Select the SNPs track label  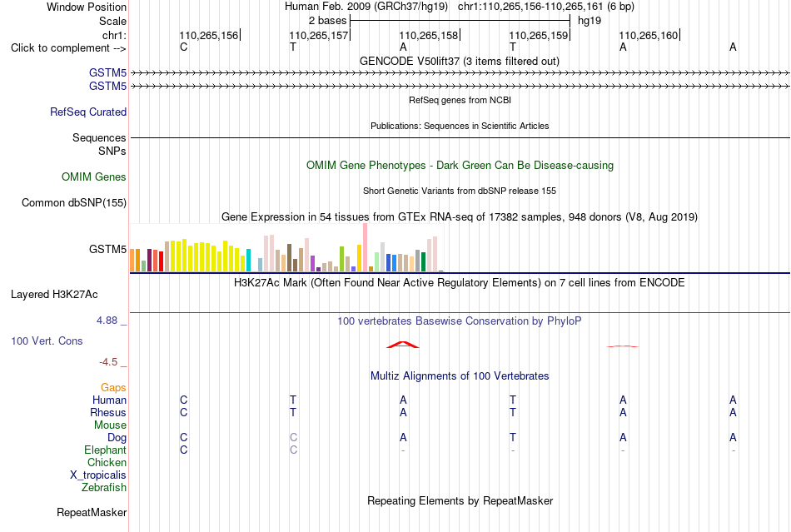pos(112,151)
